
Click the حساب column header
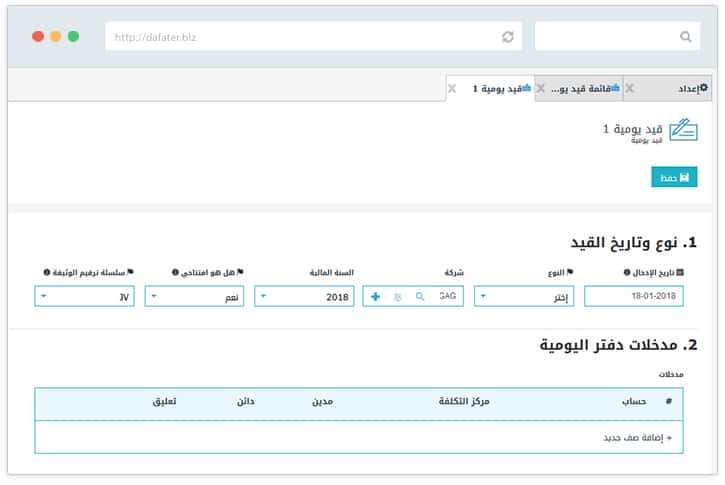(x=635, y=402)
